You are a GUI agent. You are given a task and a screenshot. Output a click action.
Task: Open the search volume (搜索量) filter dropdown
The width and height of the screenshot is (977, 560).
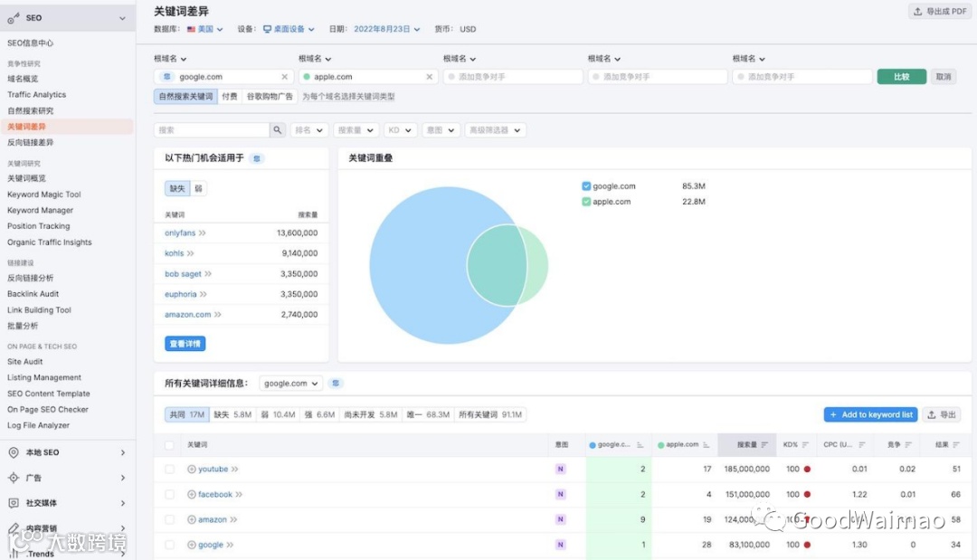pos(356,129)
